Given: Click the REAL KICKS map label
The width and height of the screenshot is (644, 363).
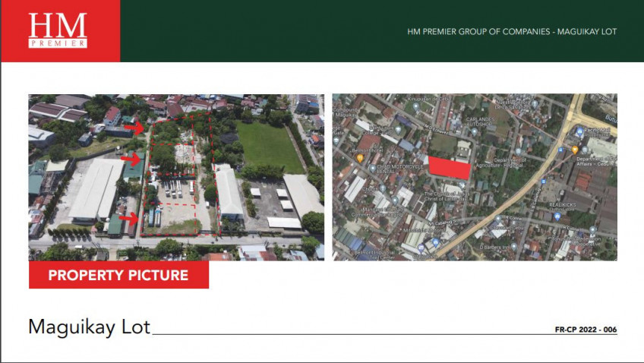Looking at the screenshot, I should pos(563,204).
